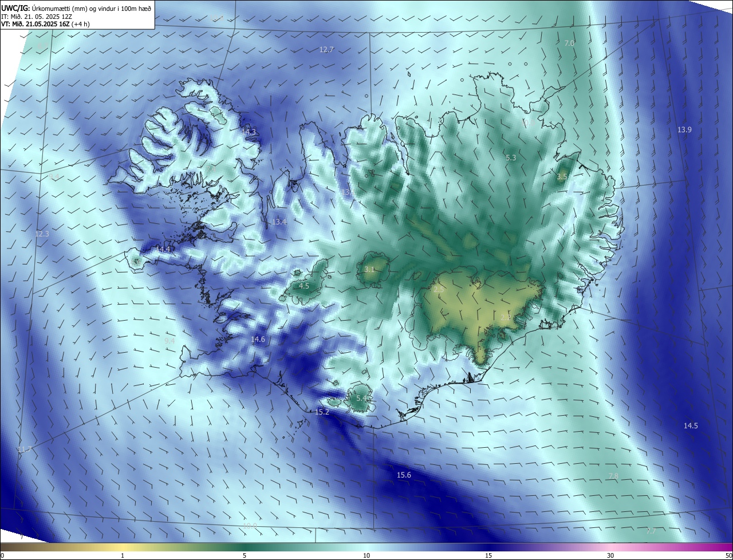Viewport: 733px width, 560px height.
Task: Click the 11.7 value in the southwest
Action: pyautogui.click(x=24, y=450)
